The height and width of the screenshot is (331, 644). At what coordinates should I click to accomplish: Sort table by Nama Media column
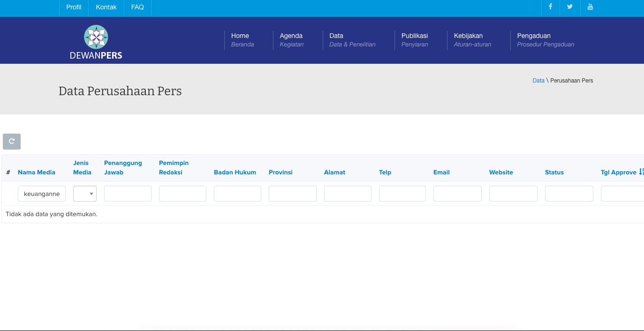(x=37, y=172)
